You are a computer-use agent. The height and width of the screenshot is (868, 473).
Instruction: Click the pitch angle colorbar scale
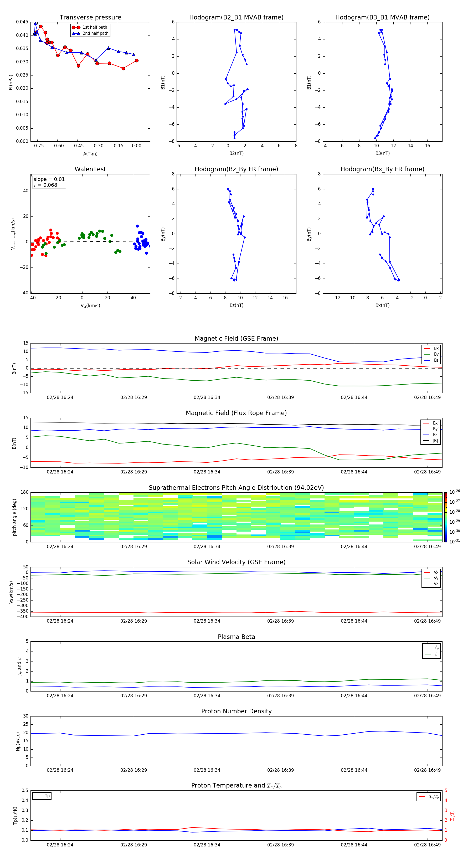pos(446,517)
